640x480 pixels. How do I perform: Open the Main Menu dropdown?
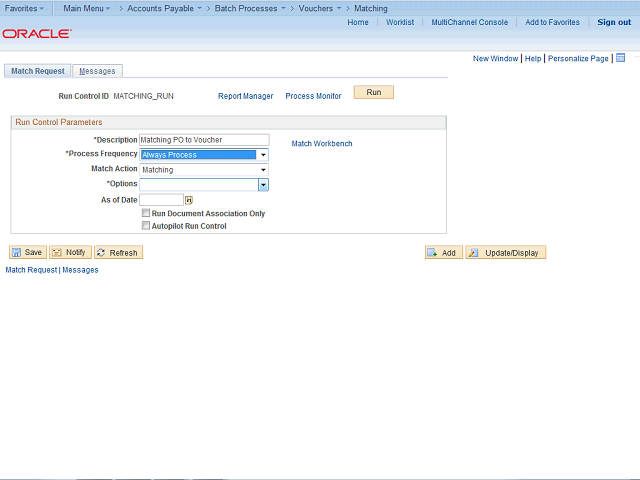87,8
